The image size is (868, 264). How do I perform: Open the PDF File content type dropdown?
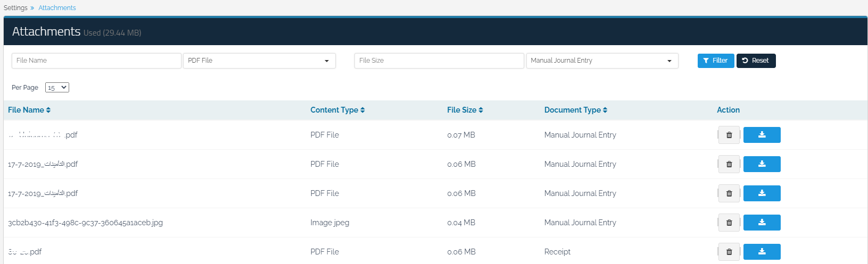[x=259, y=61]
